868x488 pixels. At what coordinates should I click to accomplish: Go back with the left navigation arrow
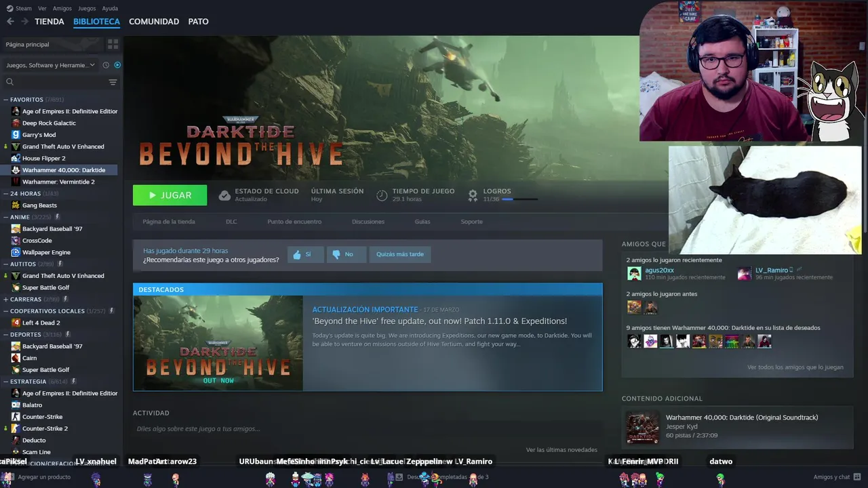[x=10, y=22]
